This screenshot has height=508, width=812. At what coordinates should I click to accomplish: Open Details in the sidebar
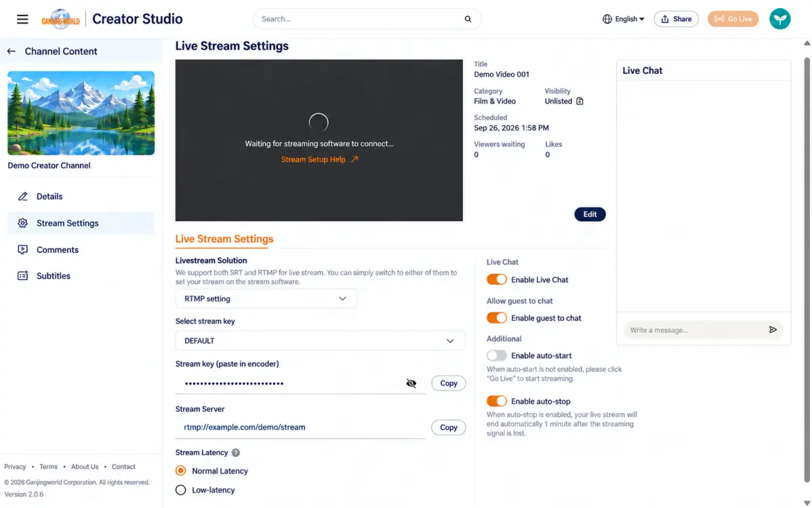point(81,196)
